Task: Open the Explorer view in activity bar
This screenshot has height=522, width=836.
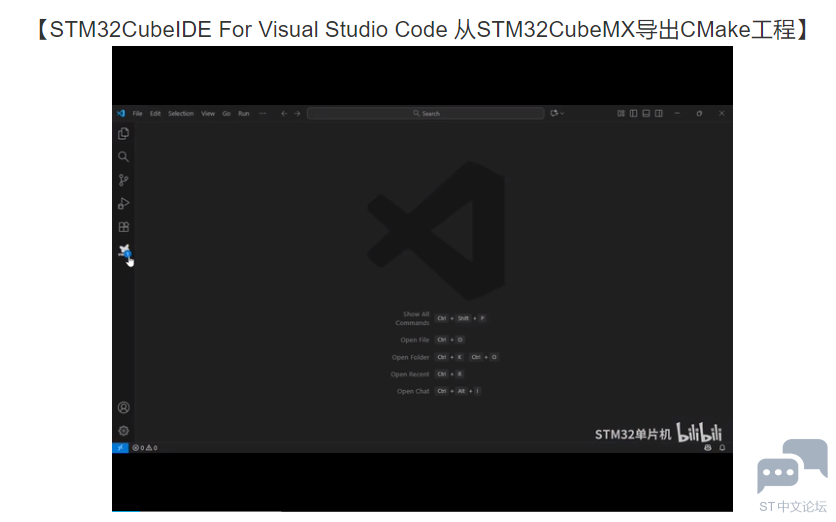Action: click(x=123, y=133)
